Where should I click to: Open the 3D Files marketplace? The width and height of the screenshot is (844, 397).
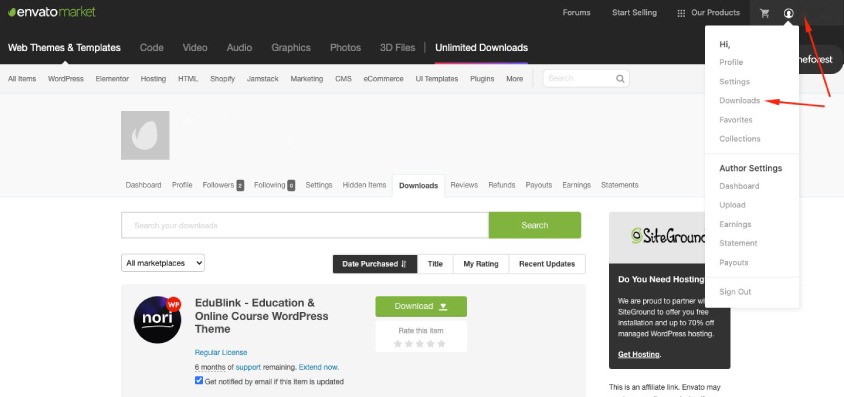pyautogui.click(x=398, y=48)
